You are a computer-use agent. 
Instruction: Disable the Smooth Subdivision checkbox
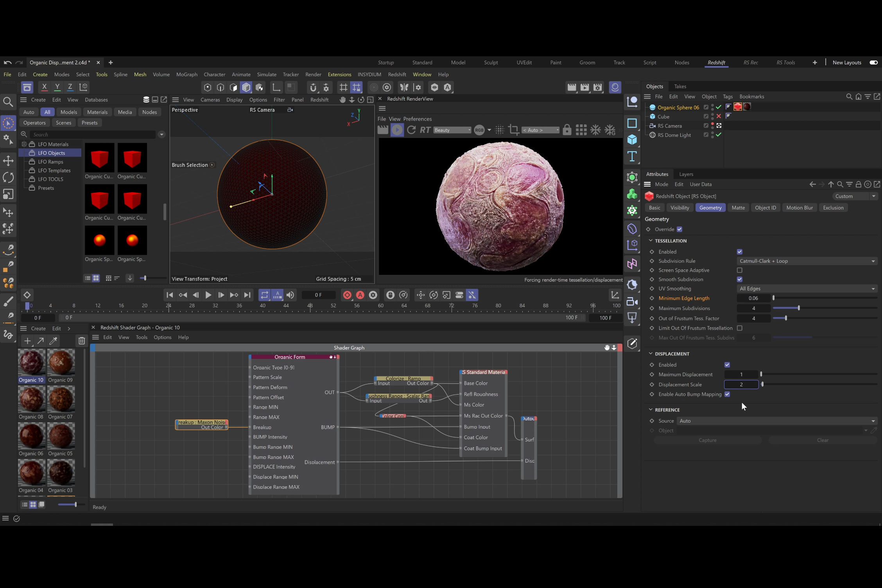tap(739, 280)
